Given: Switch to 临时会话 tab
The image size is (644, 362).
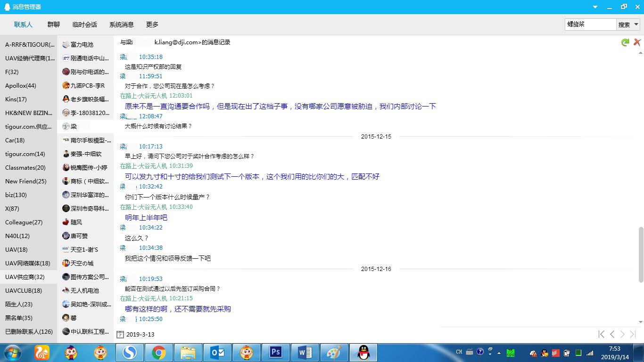Looking at the screenshot, I should pos(84,25).
